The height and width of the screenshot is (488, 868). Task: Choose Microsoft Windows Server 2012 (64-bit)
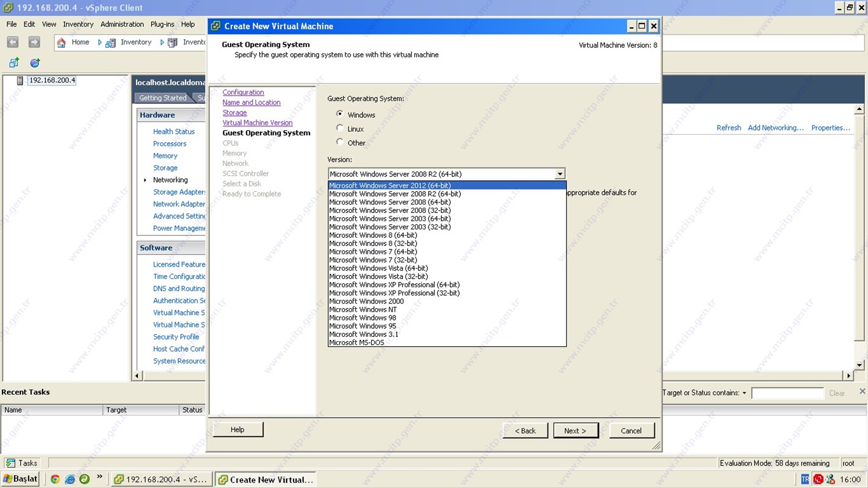click(x=447, y=186)
